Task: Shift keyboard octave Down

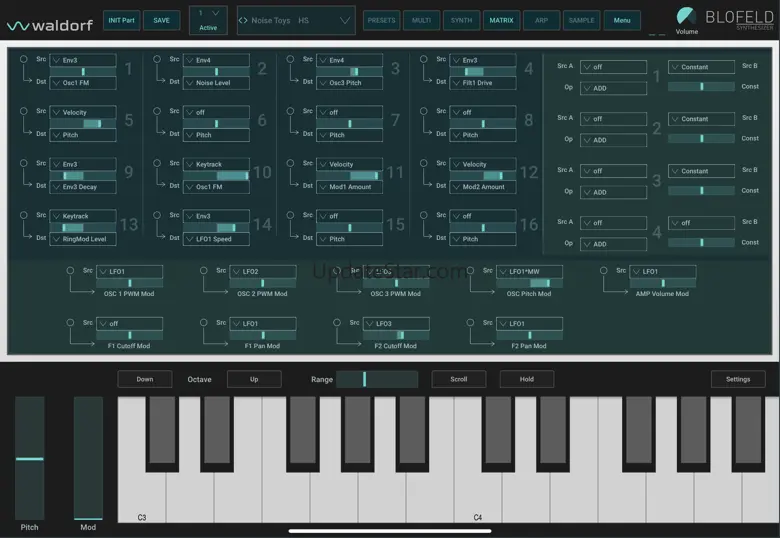Action: (x=145, y=379)
